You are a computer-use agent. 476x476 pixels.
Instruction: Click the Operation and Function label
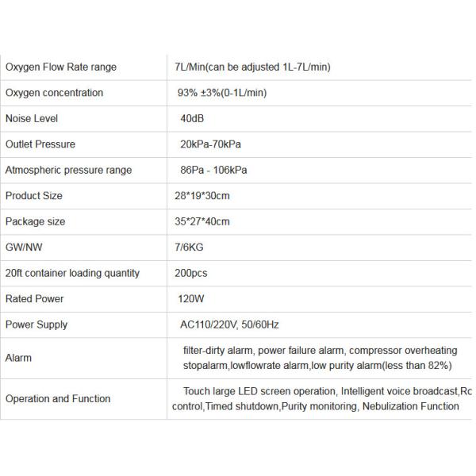coord(58,399)
